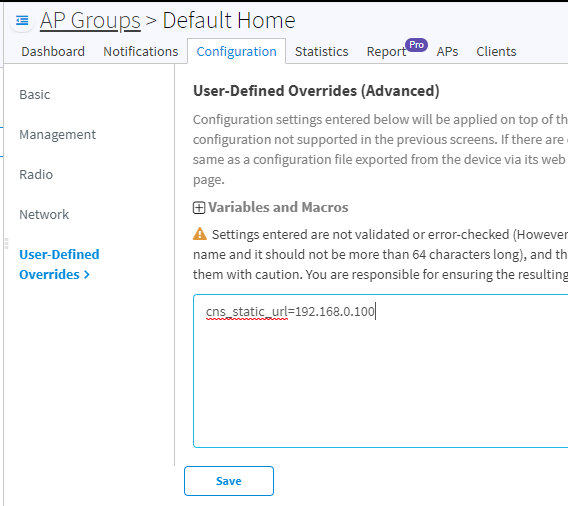Image resolution: width=568 pixels, height=506 pixels.
Task: Click the orange warning triangle icon
Action: (200, 234)
